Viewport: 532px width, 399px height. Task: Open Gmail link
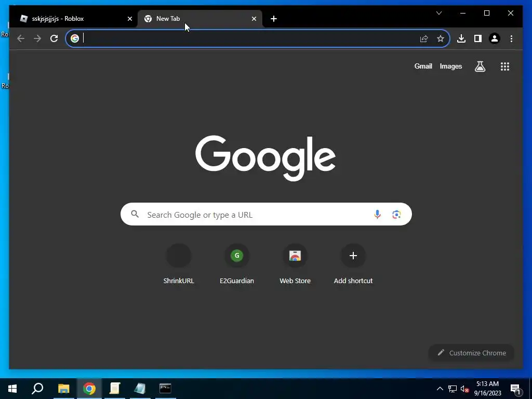[x=423, y=66]
